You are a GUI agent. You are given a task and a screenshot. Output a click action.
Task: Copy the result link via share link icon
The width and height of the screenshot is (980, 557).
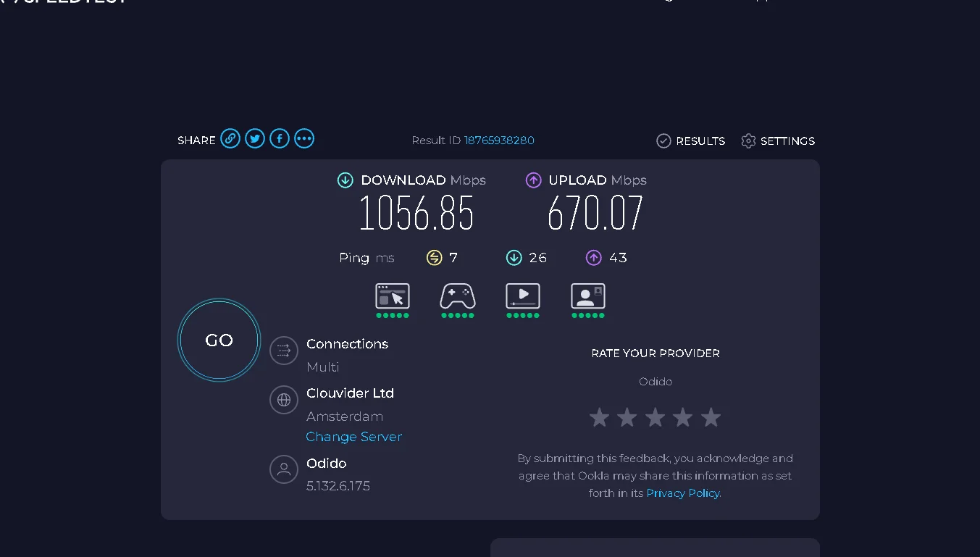tap(230, 138)
